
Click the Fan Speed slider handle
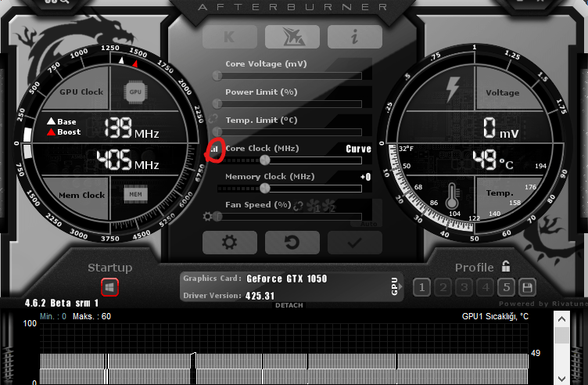click(218, 217)
